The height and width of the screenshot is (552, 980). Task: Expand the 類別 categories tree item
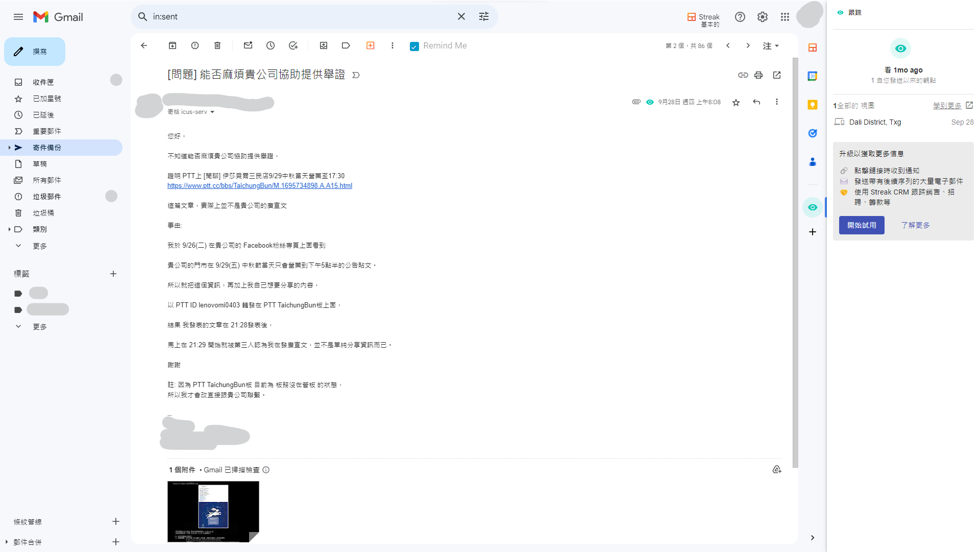coord(10,229)
